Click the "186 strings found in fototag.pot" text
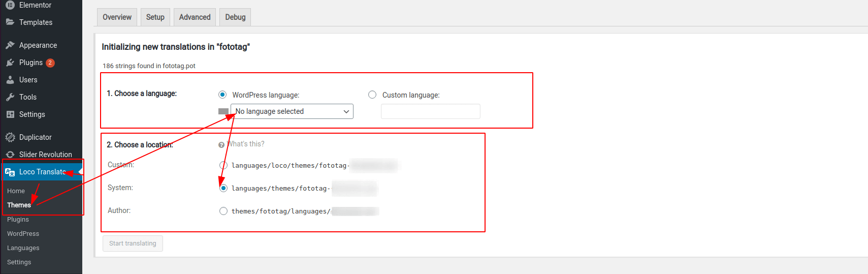The image size is (868, 274). (149, 66)
